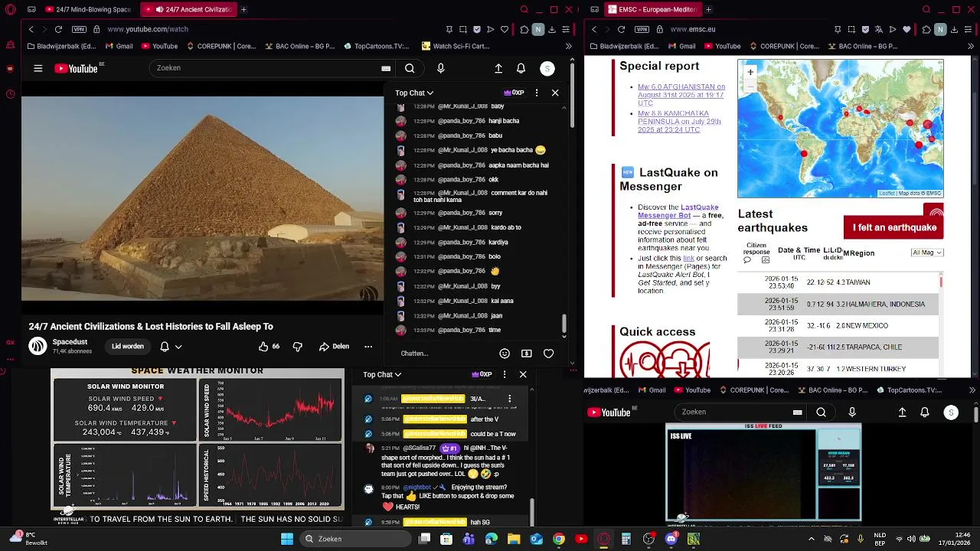The image size is (980, 551).
Task: Expand hidden bookmarks chevron in YouTube window
Action: click(568, 46)
